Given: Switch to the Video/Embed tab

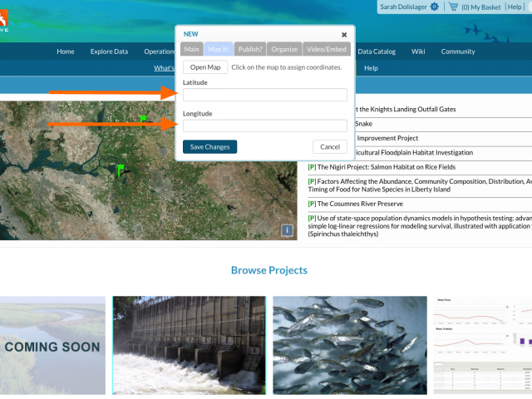Looking at the screenshot, I should [327, 49].
